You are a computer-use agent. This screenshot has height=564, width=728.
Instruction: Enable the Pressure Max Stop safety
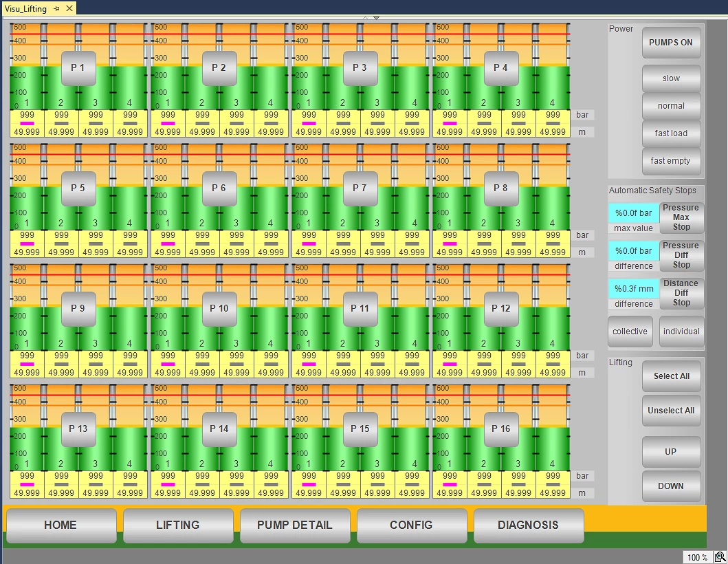[681, 217]
